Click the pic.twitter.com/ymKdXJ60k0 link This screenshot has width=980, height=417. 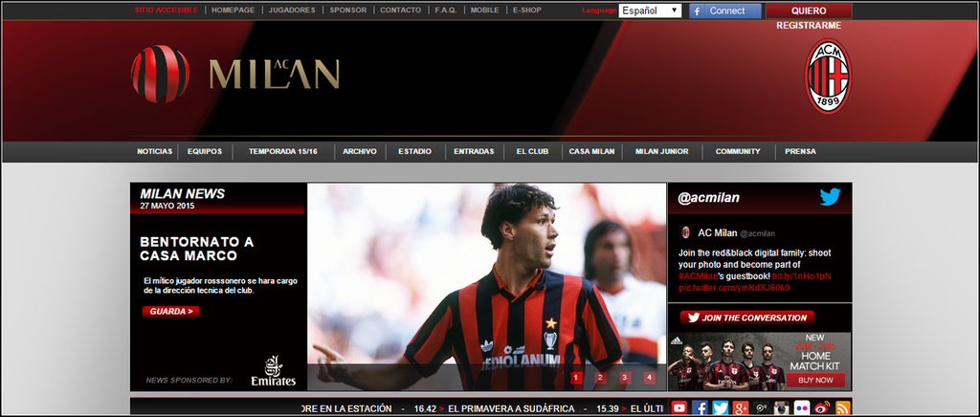[734, 288]
